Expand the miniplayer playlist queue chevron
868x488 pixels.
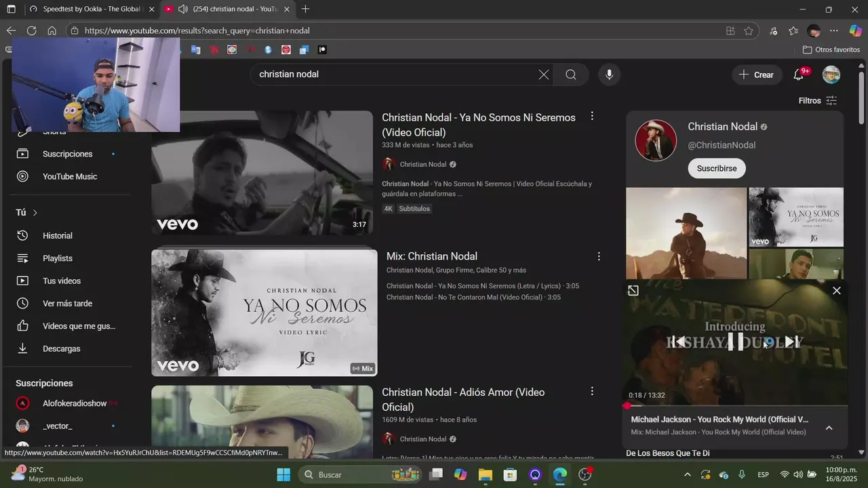tap(829, 428)
